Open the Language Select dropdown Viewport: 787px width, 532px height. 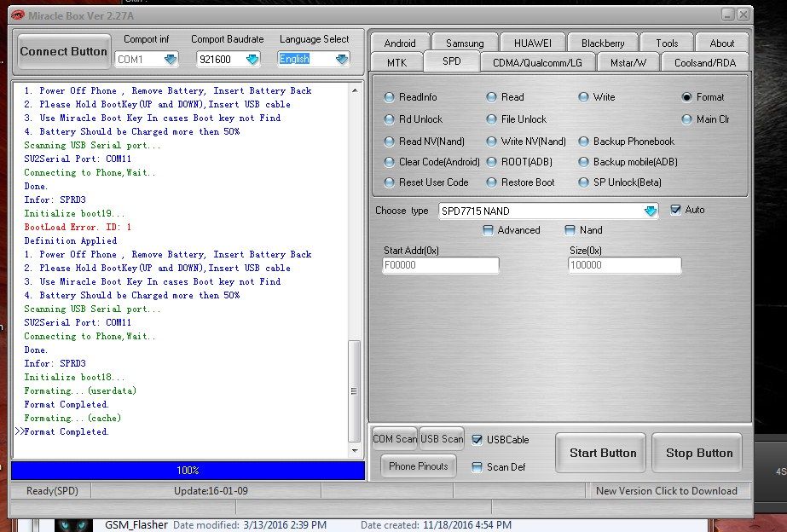(x=342, y=59)
